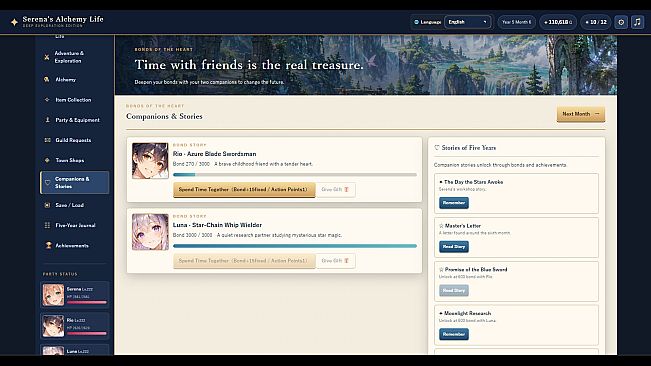Click Serena's HP bar in Party Status

tap(87, 303)
